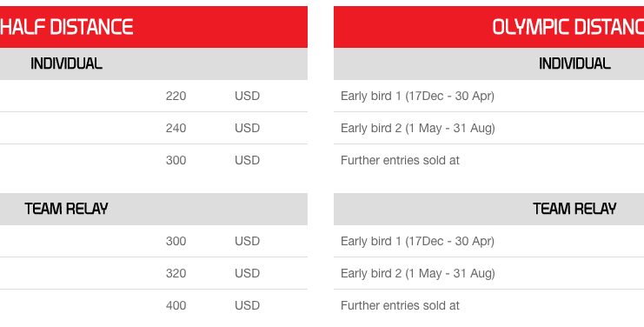Click the individual 300 price value
Screen dimensions: 644x327
pos(176,160)
